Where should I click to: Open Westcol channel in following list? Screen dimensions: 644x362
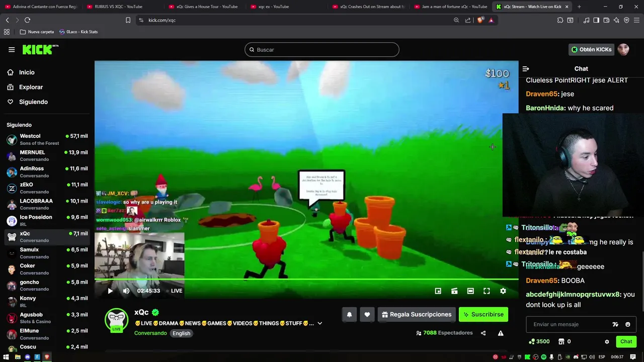pyautogui.click(x=47, y=139)
